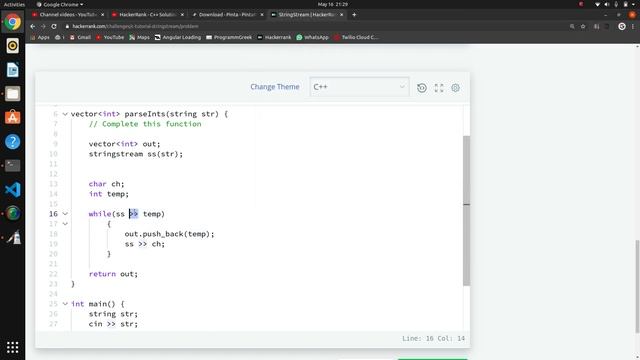Image resolution: width=640 pixels, height=360 pixels.
Task: Collapse the while loop at line 16
Action: [x=65, y=214]
